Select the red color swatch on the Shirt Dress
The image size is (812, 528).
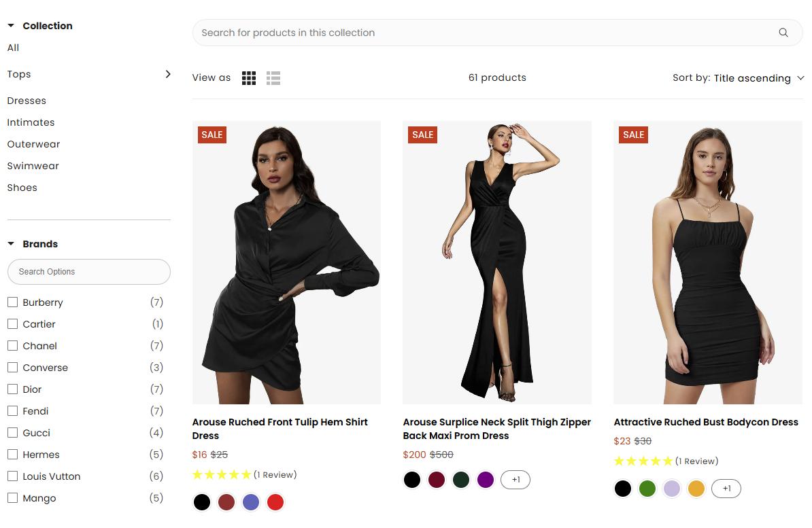275,501
